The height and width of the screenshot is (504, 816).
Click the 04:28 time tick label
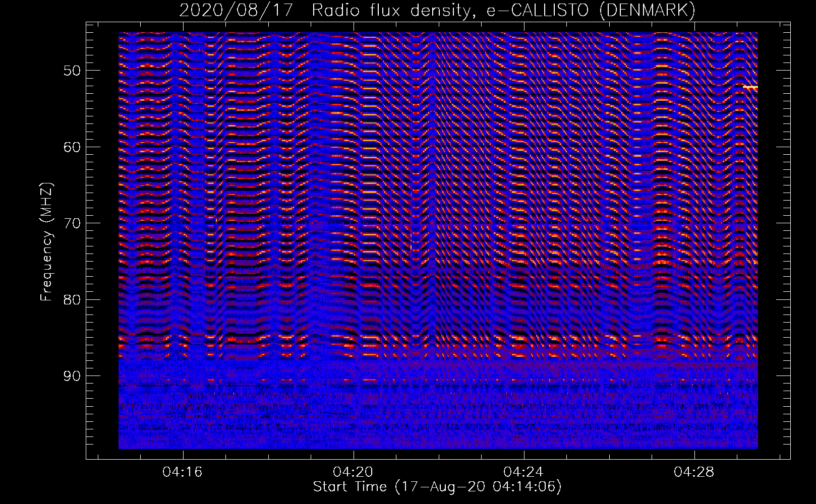point(695,472)
